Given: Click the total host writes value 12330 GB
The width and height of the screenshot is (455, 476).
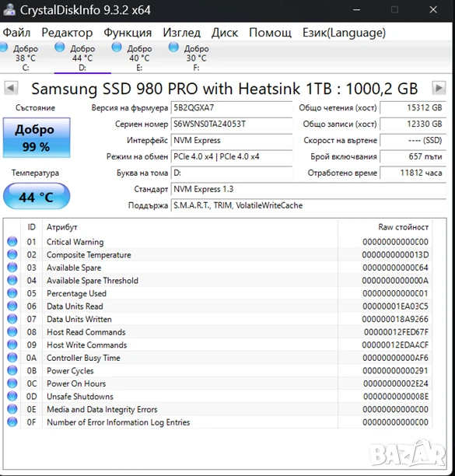Looking at the screenshot, I should coord(413,124).
